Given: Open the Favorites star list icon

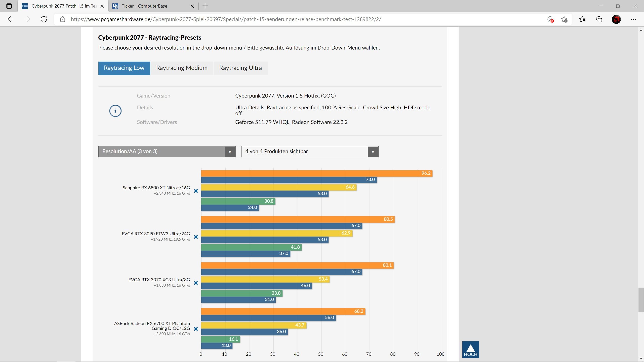Looking at the screenshot, I should coord(582,19).
